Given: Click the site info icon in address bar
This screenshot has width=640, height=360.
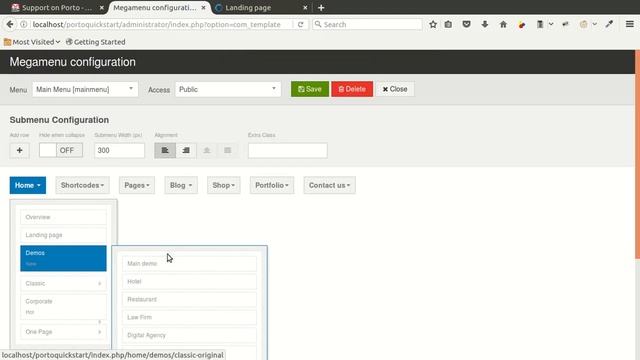Looking at the screenshot, I should [24, 24].
